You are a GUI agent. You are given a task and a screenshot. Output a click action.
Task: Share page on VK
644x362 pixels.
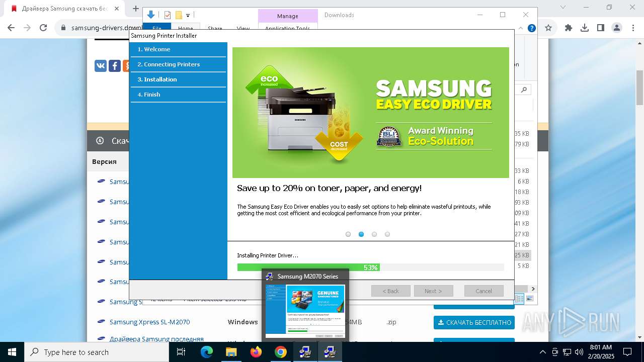pos(101,66)
